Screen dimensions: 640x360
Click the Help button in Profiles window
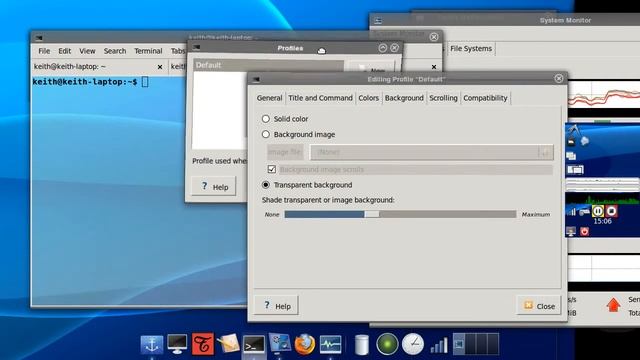point(214,187)
